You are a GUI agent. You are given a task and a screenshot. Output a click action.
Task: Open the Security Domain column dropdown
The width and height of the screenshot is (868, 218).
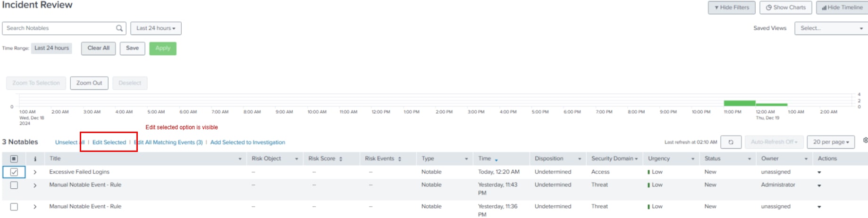(636, 159)
